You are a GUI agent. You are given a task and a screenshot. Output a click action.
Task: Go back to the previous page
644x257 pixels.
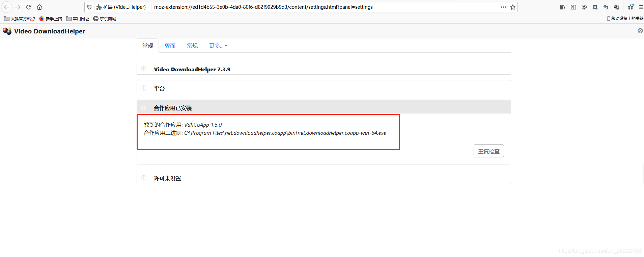7,7
